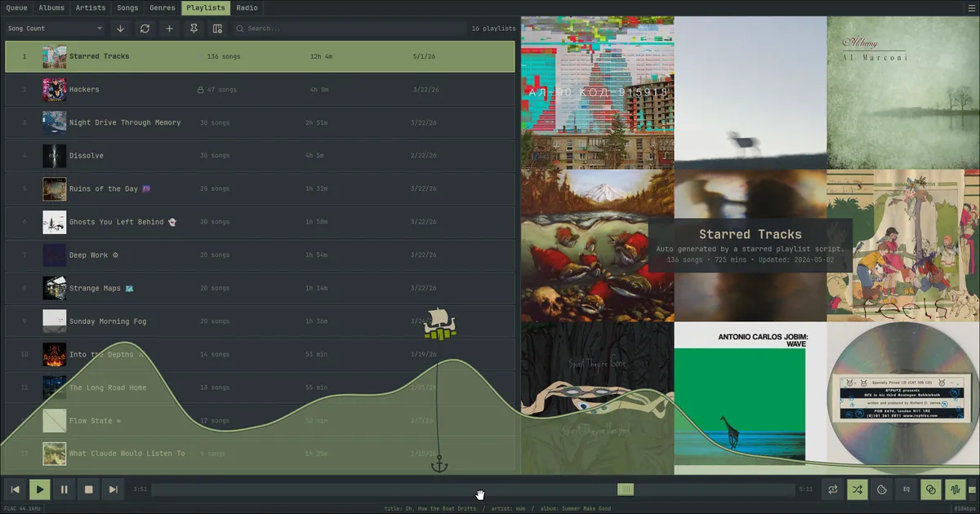Screen dimensions: 980x514
Task: Click the 818kbps bitrate label
Action: [964, 508]
